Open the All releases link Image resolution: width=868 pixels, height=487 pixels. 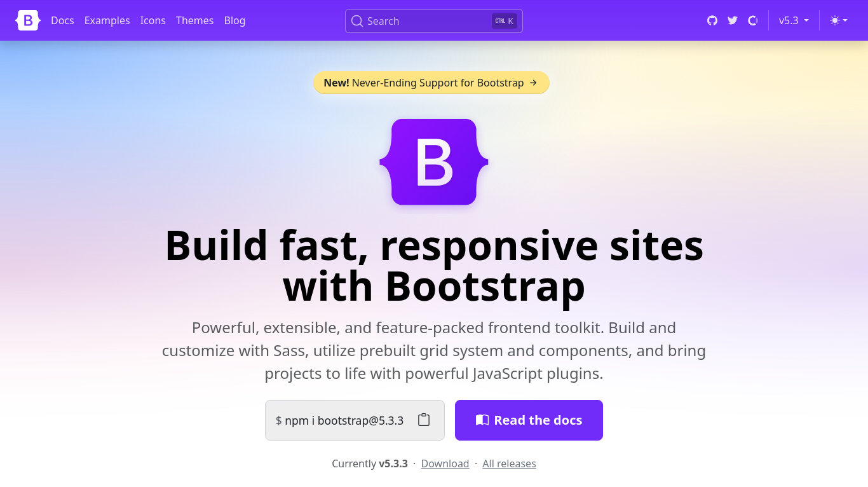click(509, 463)
